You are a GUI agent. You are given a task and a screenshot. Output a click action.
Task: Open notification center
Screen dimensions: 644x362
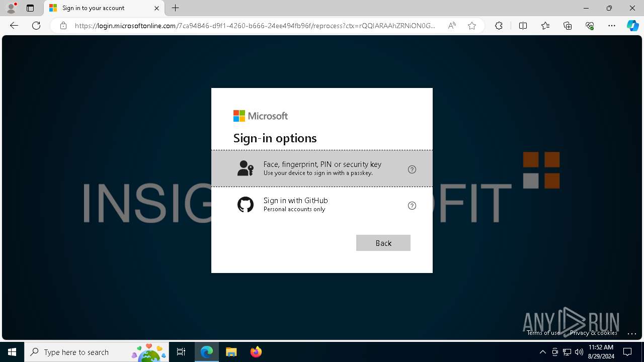pyautogui.click(x=627, y=352)
